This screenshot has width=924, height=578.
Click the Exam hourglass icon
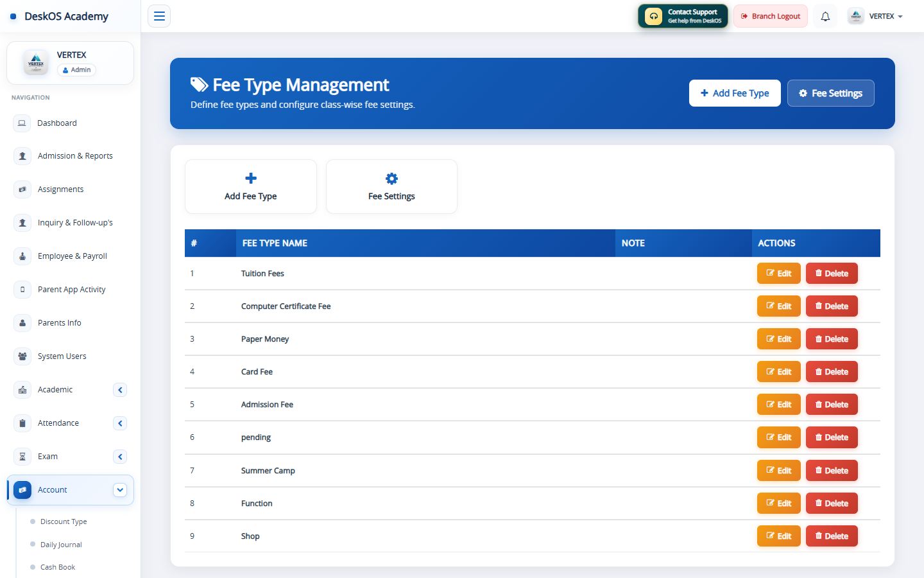[22, 457]
